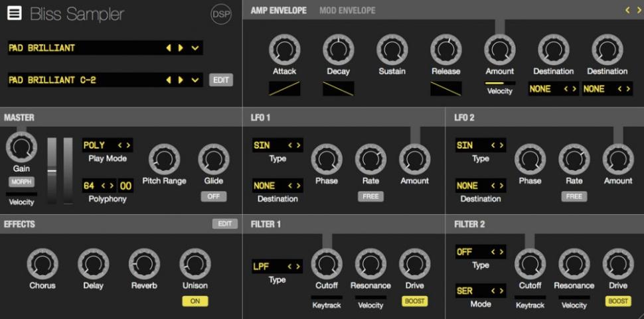Adjust the Filter 2 Velocity bar
644x319 pixels.
tap(574, 297)
